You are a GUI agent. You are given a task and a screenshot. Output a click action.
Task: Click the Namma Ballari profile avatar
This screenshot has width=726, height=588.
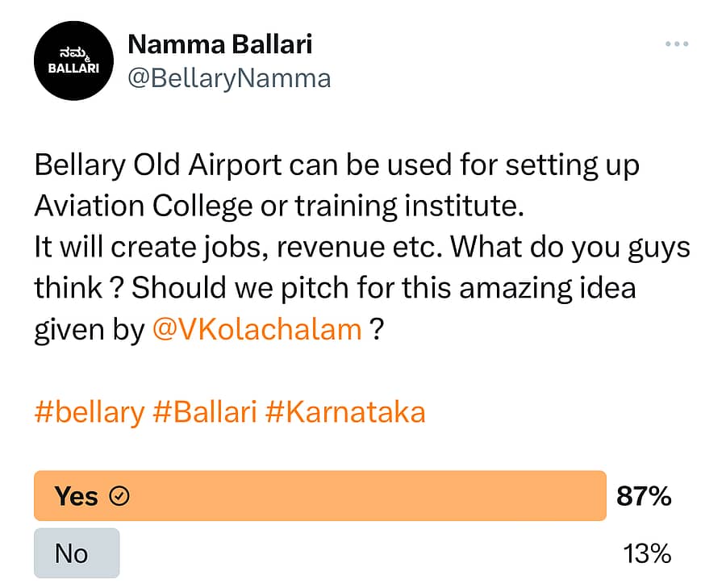pos(73,60)
